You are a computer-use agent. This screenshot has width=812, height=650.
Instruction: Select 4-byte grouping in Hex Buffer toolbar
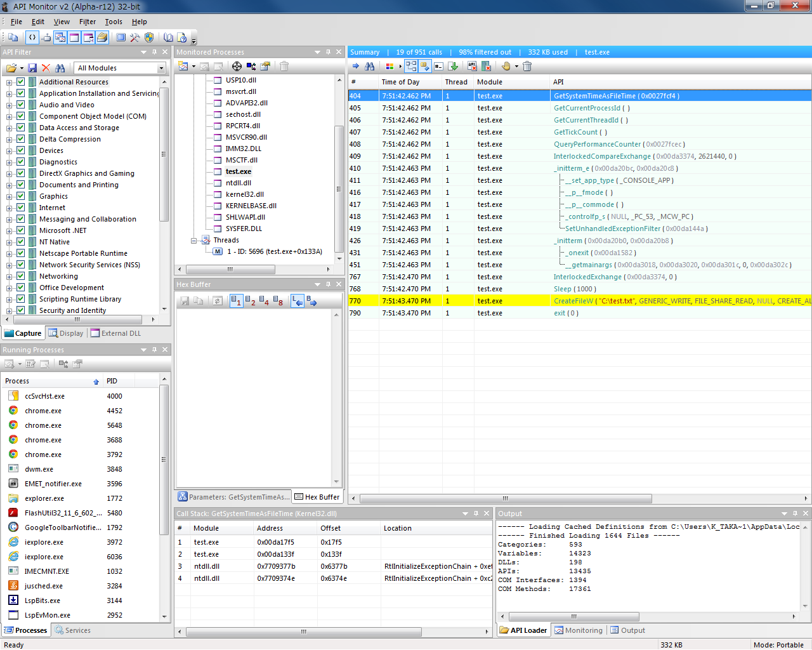pos(264,301)
